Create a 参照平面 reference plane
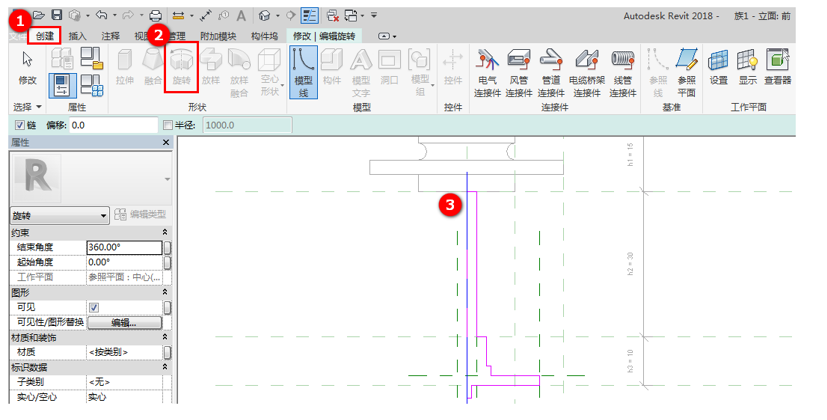The height and width of the screenshot is (420, 827). (x=686, y=73)
